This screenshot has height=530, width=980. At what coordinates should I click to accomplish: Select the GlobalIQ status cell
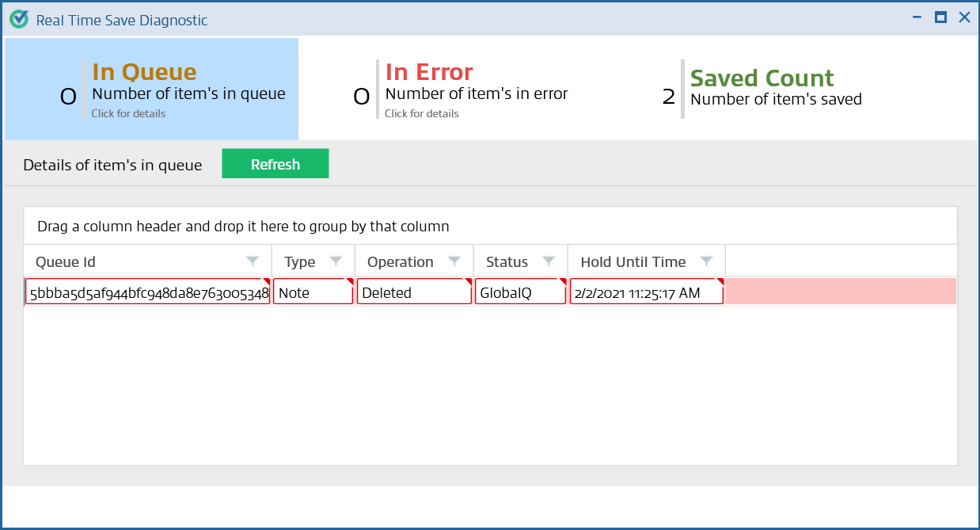(520, 292)
